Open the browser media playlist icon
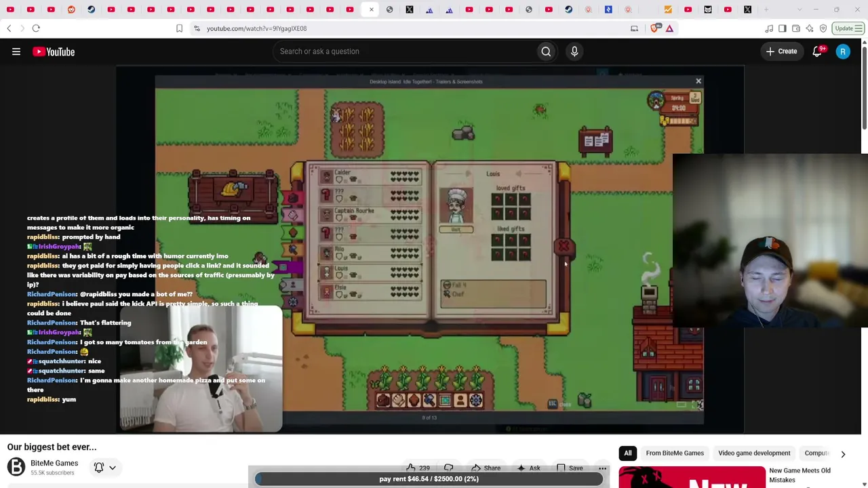The height and width of the screenshot is (488, 868). 769,28
